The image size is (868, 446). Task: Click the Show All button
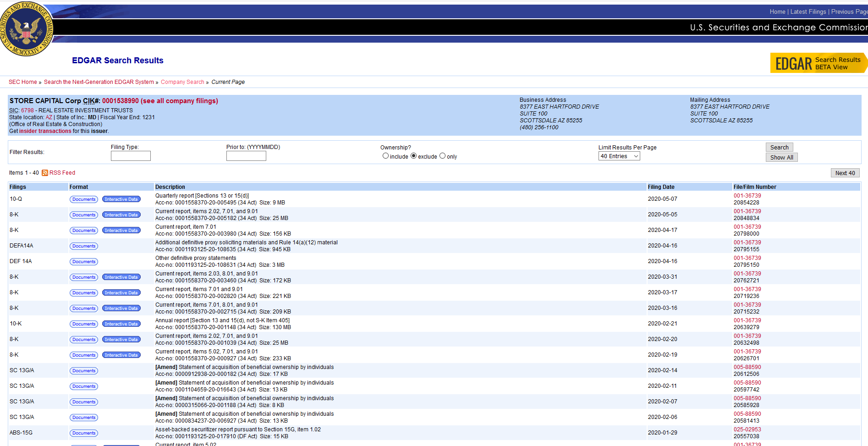point(781,157)
